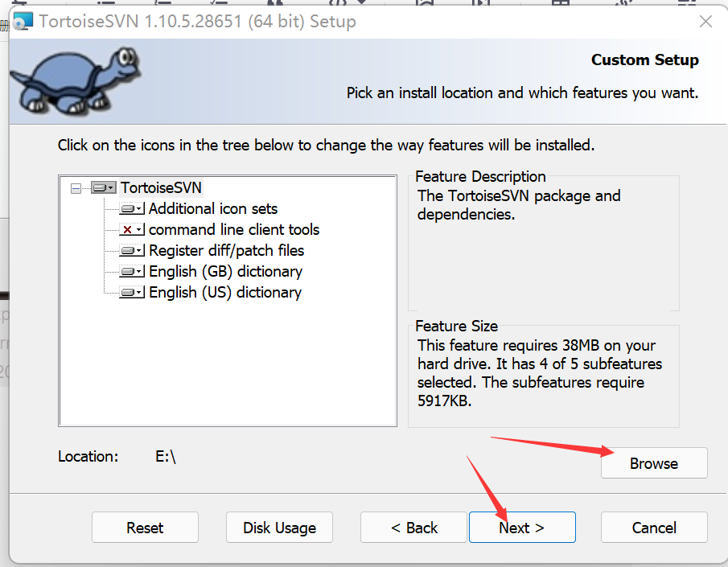Go back with the < Back button
The image size is (728, 567).
point(413,528)
